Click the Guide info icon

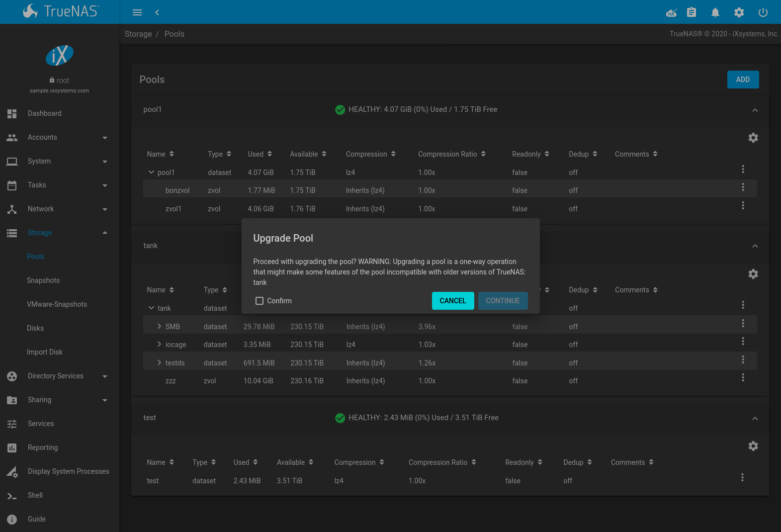coord(12,519)
